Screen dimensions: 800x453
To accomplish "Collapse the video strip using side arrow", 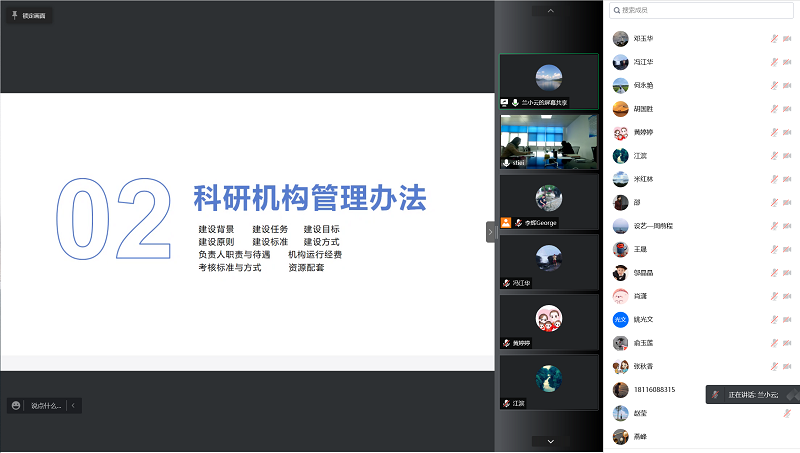I will (491, 231).
